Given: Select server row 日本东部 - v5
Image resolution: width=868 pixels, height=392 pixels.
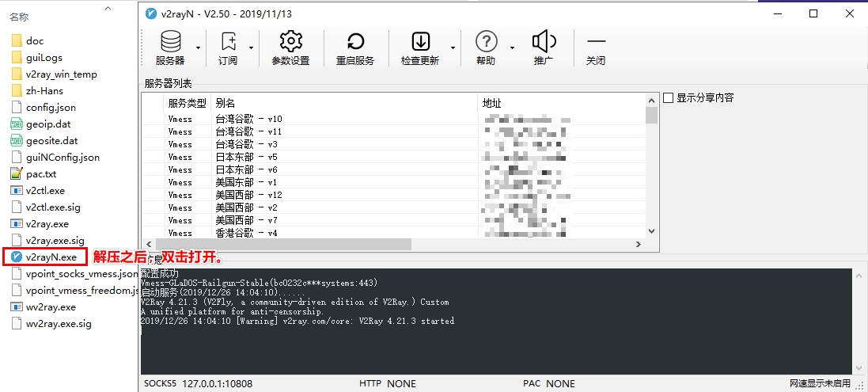Looking at the screenshot, I should 393,158.
